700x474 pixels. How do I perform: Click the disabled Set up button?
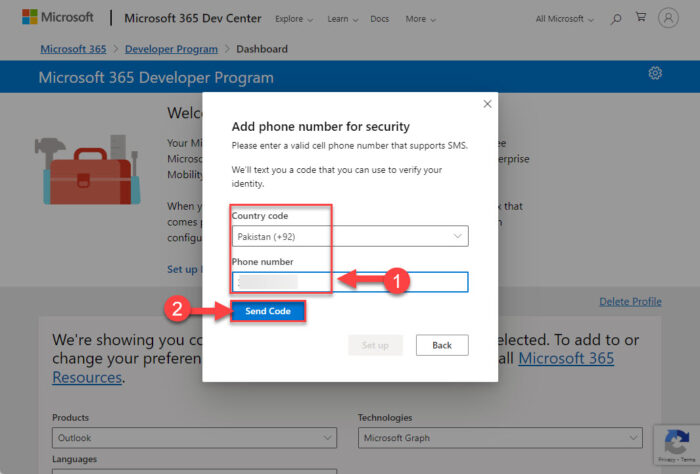pos(375,345)
